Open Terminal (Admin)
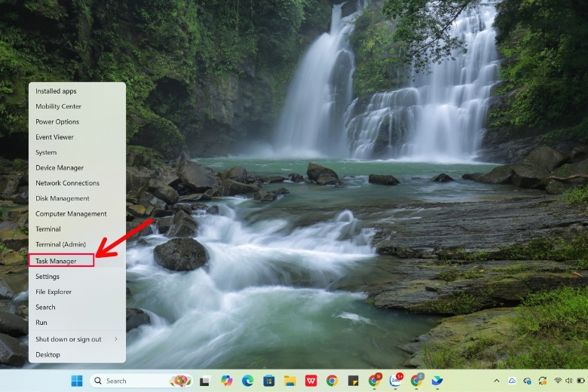 tap(77, 244)
